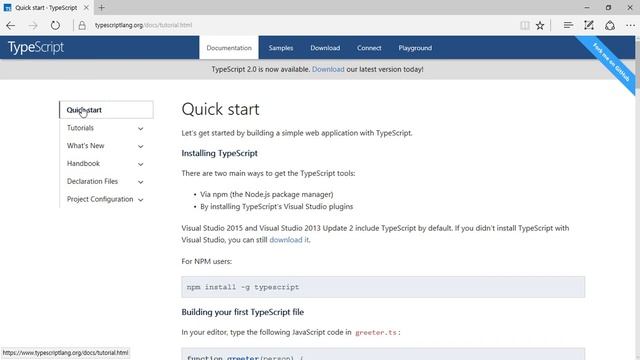This screenshot has width=640, height=360.
Task: Open Reading view with the book icon
Action: [525, 25]
